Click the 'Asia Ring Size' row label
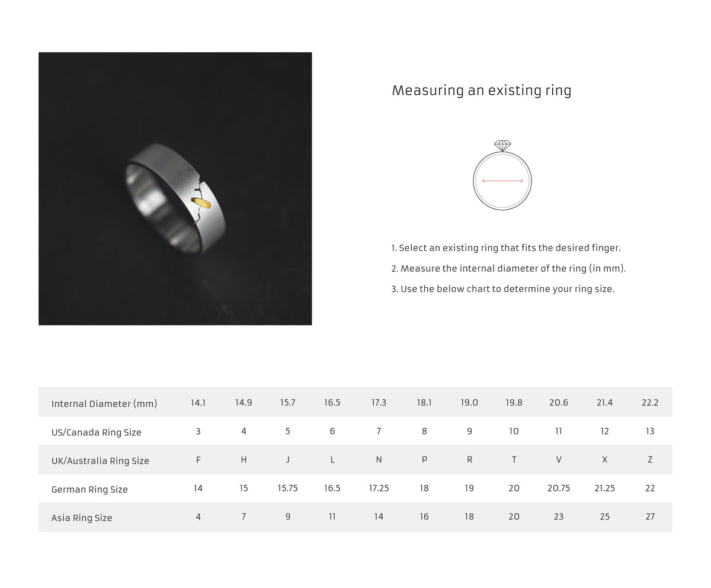Screen dimensions: 711x588 click(82, 518)
